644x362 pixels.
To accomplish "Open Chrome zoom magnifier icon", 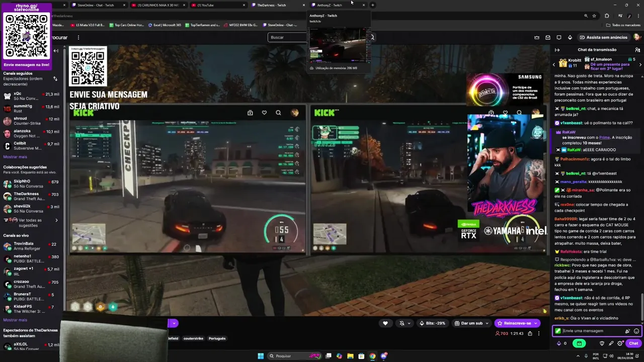I will [586, 16].
